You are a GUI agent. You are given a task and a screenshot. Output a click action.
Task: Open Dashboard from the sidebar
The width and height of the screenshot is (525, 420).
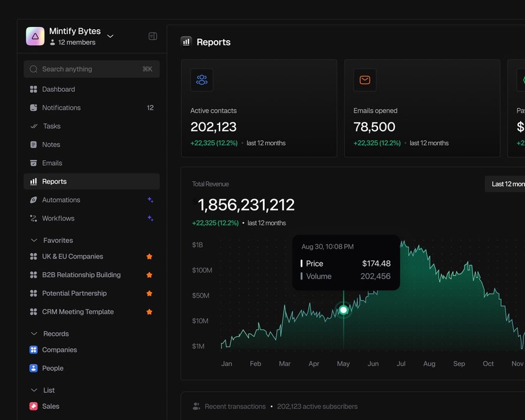[58, 89]
